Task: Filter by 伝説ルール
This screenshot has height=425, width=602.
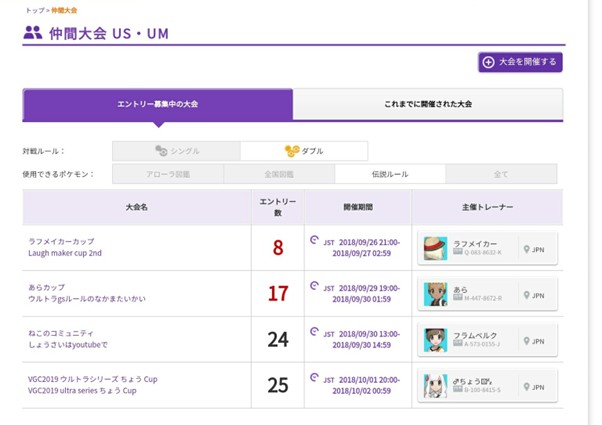Action: pyautogui.click(x=390, y=174)
